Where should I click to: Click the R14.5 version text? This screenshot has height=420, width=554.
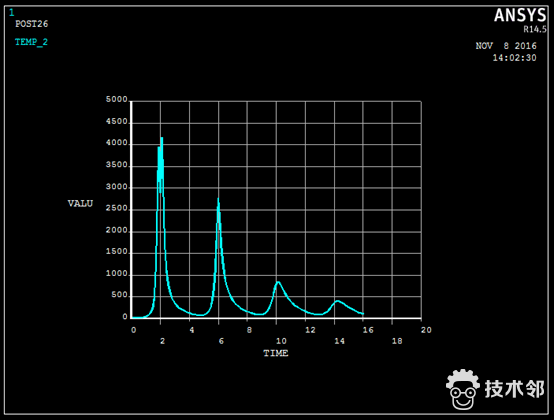(535, 30)
